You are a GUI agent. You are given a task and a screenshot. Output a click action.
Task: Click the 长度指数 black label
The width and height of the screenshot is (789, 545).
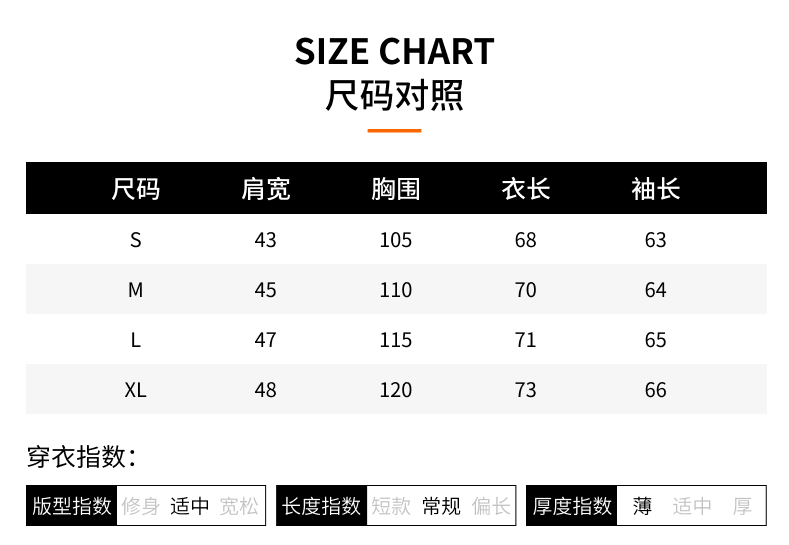coord(321,506)
